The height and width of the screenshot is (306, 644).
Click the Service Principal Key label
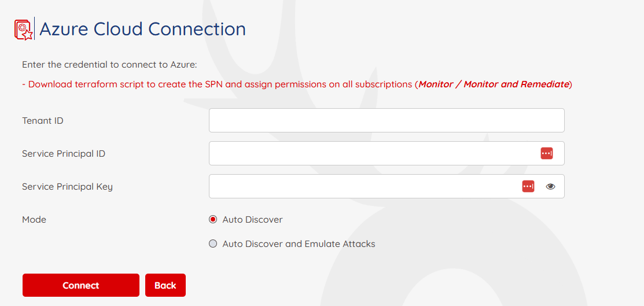(x=67, y=187)
